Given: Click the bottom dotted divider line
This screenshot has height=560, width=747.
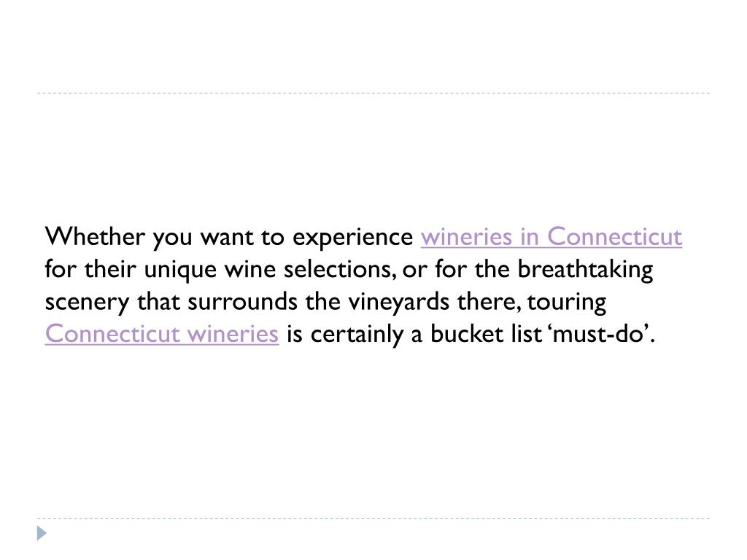Looking at the screenshot, I should tap(373, 518).
